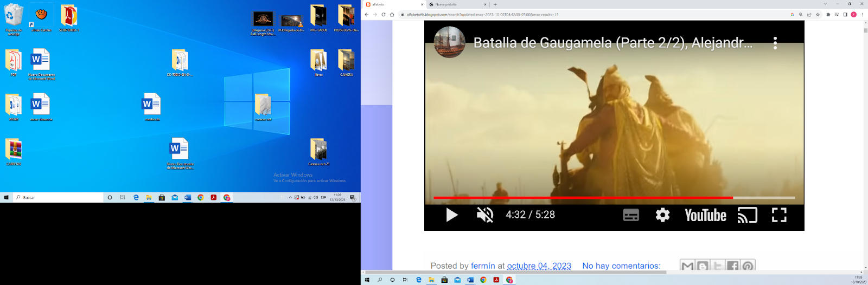Click the red video progress bar
The width and height of the screenshot is (868, 285).
click(x=614, y=198)
